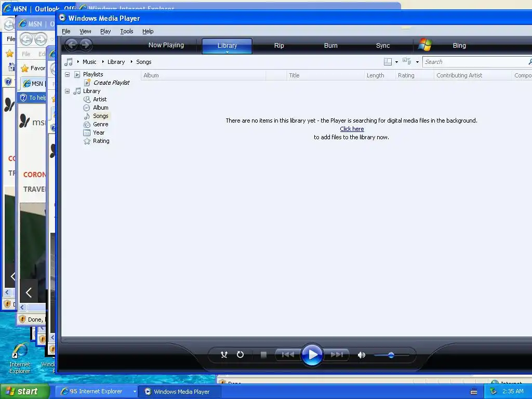Open the Play menu
This screenshot has height=399, width=532.
tap(105, 31)
